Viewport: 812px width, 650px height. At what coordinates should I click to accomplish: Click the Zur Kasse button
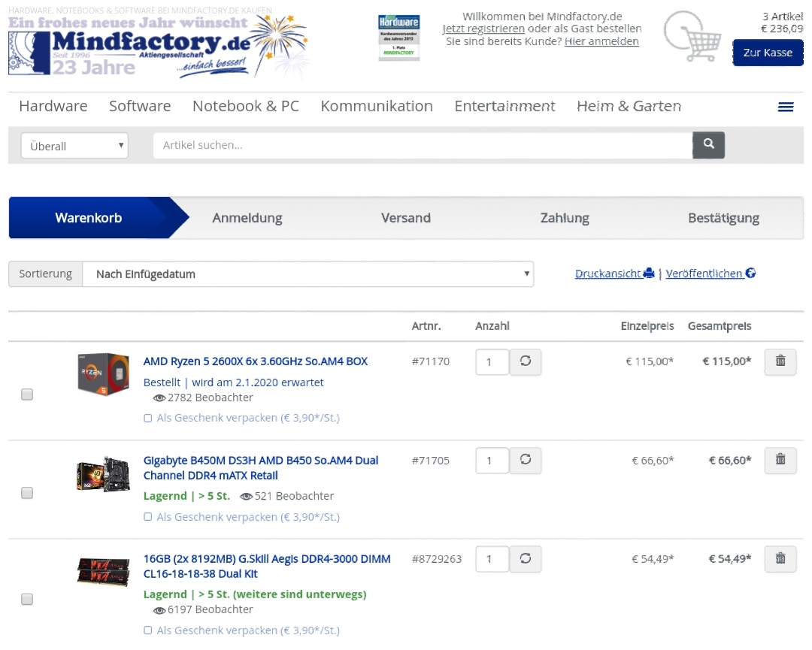tap(768, 53)
